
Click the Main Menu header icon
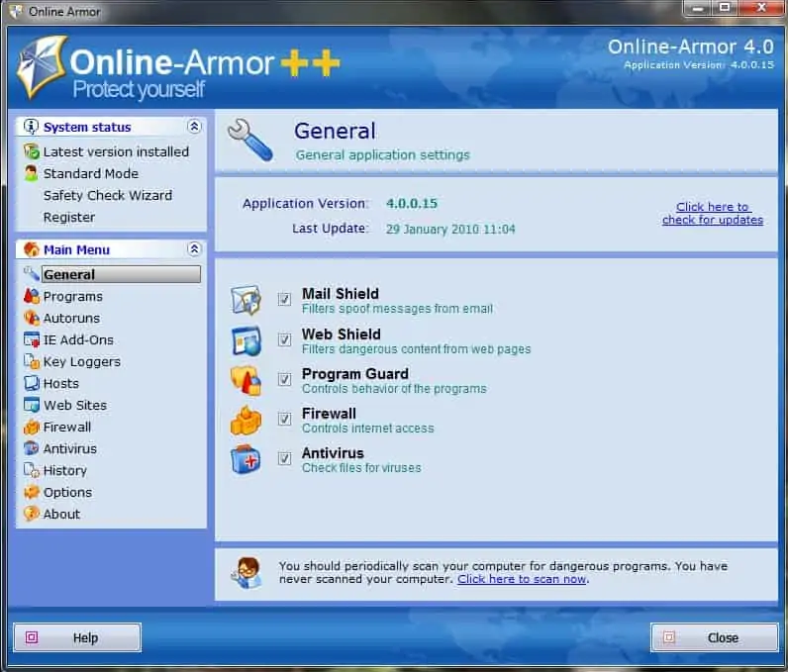(x=31, y=249)
